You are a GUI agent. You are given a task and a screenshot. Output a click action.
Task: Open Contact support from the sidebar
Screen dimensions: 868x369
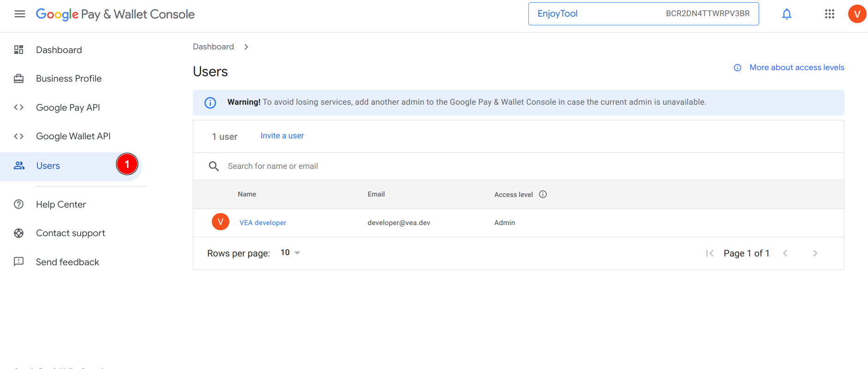[x=71, y=233]
